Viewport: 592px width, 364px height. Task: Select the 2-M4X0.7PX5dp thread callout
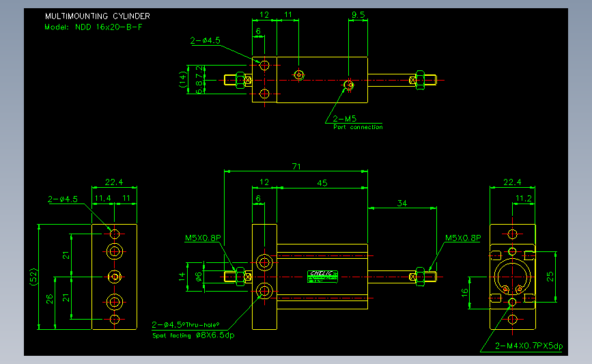[x=529, y=346]
